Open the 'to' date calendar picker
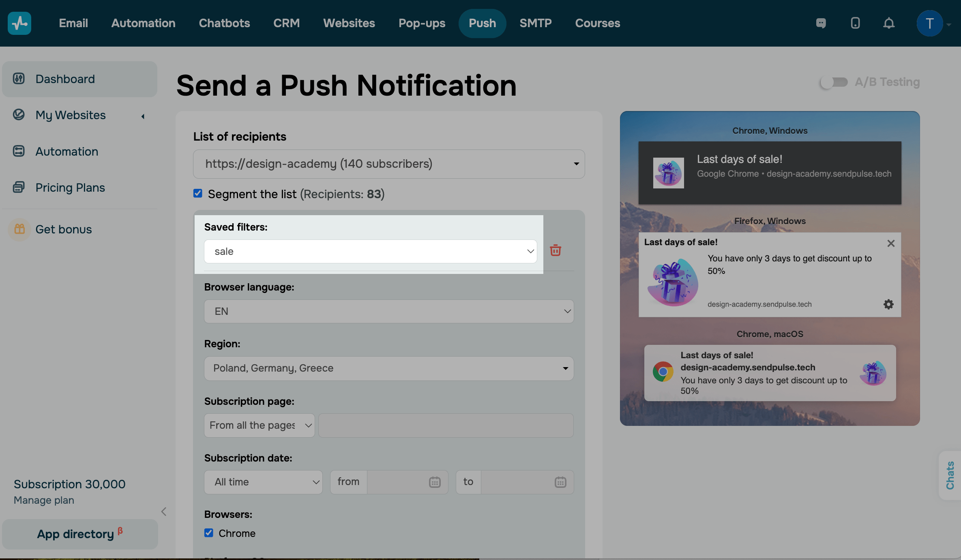 click(x=560, y=482)
